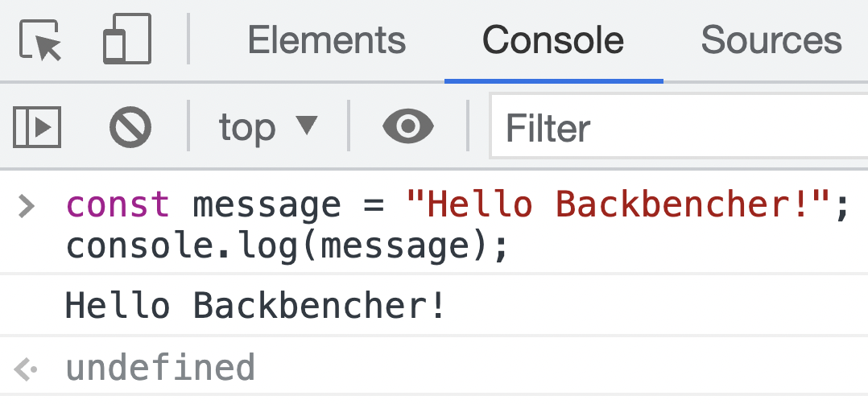Focus the Filter input field

tap(676, 127)
